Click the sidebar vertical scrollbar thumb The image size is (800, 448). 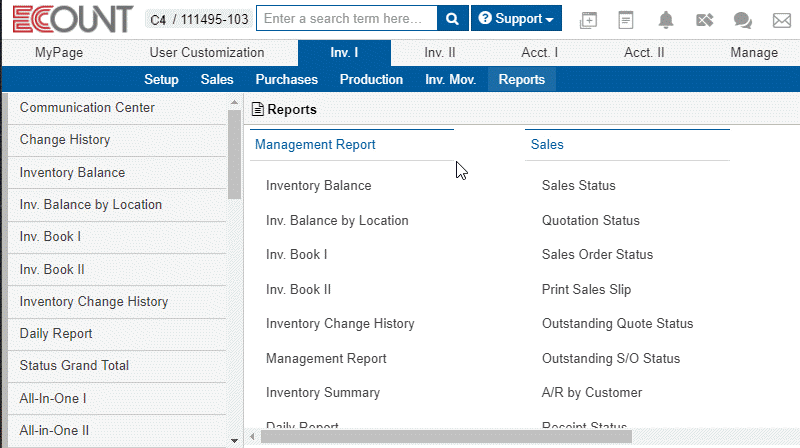click(x=234, y=155)
